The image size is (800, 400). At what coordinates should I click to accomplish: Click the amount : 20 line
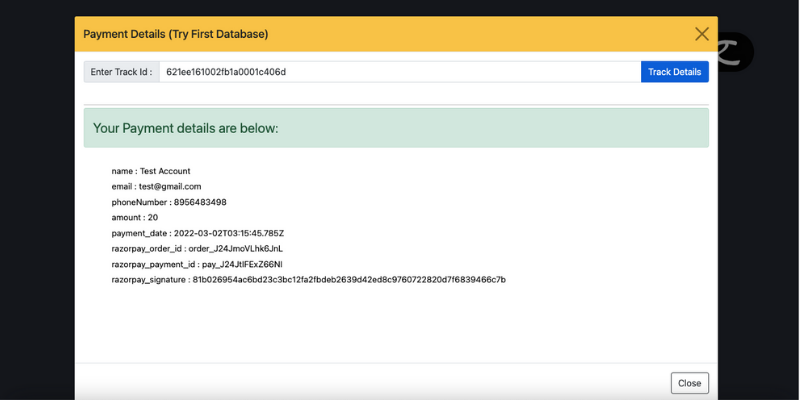(x=135, y=217)
